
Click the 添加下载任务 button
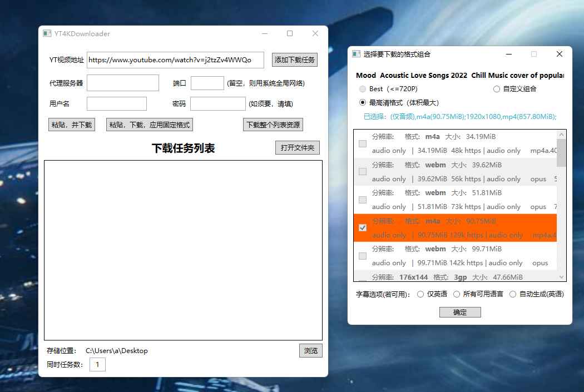pos(294,59)
